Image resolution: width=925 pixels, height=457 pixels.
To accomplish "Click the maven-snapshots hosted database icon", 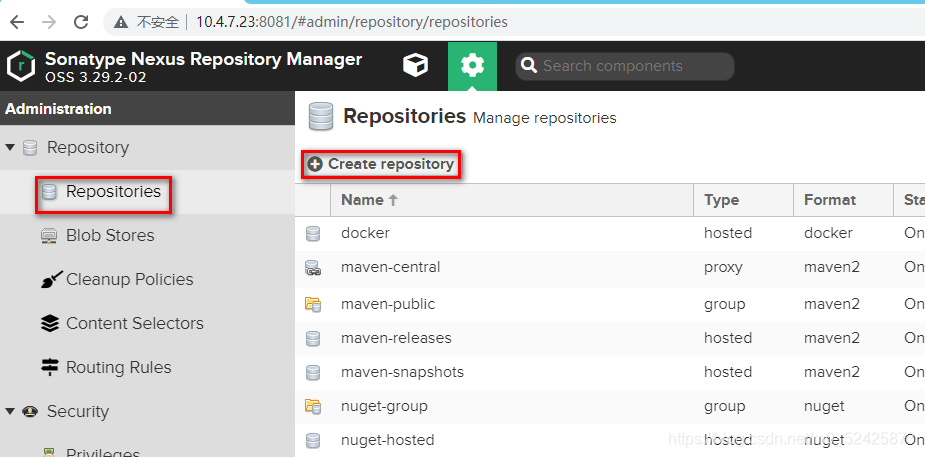I will (313, 373).
